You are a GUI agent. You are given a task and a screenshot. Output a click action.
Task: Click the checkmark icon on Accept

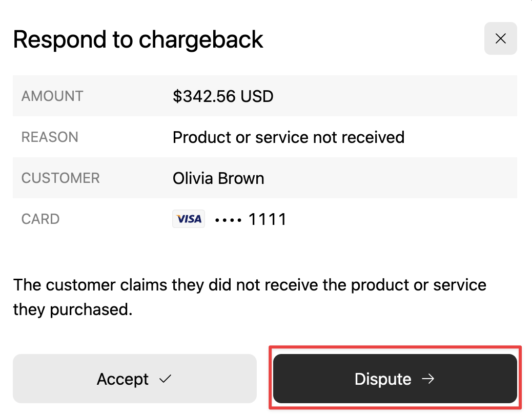coord(165,379)
